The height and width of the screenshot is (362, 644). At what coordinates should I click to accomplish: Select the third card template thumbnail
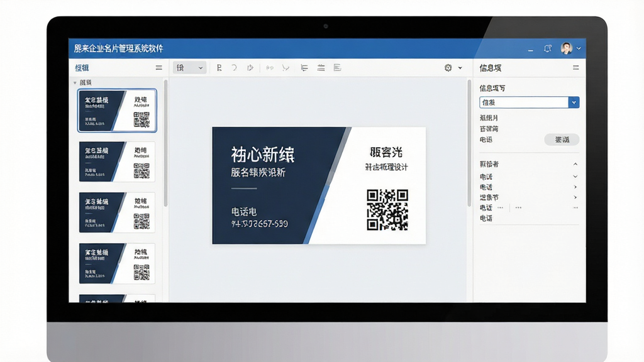pyautogui.click(x=117, y=212)
